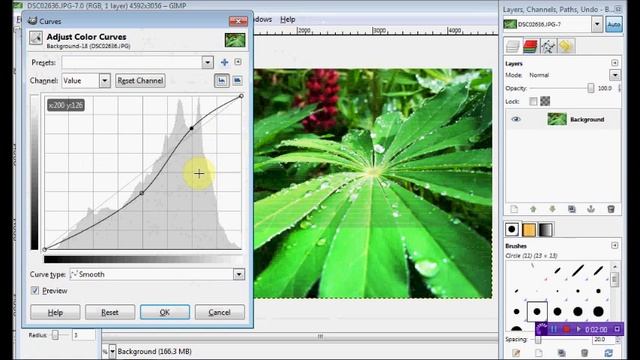
Task: Delete layer trash icon in Layers panel
Action: coord(611,209)
